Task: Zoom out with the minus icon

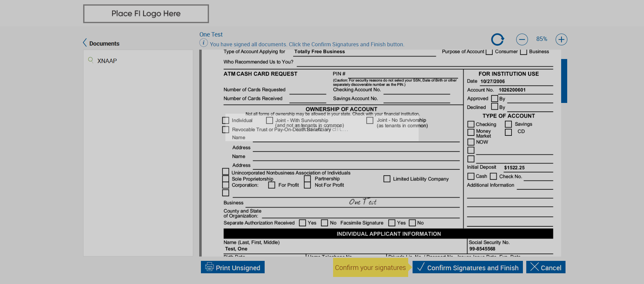Action: 522,39
